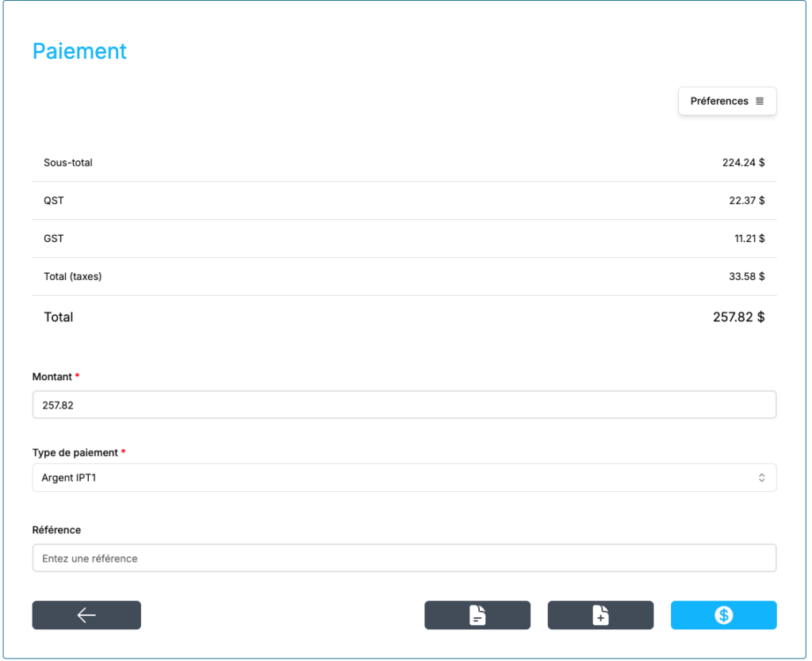Expand the Type de paiement dropdown
Viewport: 812px width, 661px height.
coord(404,478)
